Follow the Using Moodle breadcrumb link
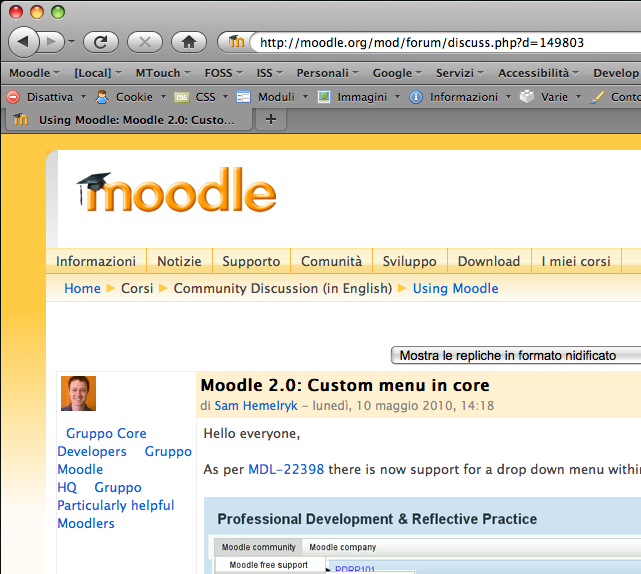 (455, 288)
